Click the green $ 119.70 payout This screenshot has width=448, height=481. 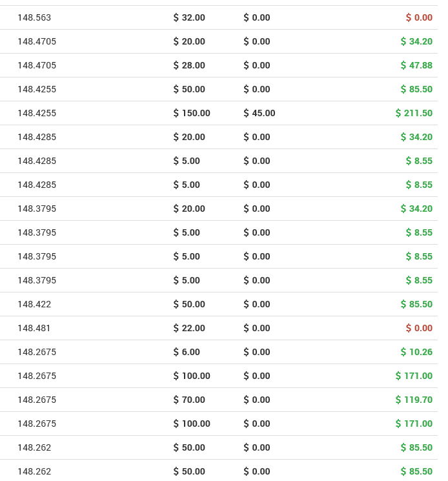[414, 400]
